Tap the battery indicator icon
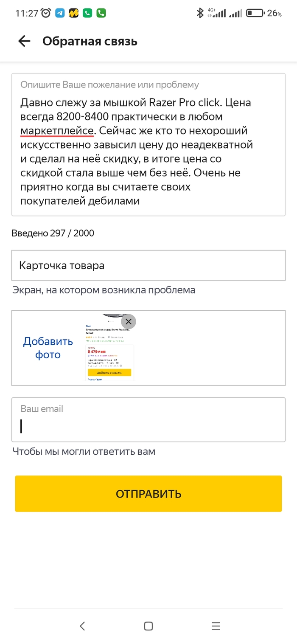This screenshot has height=644, width=297. coord(255,13)
